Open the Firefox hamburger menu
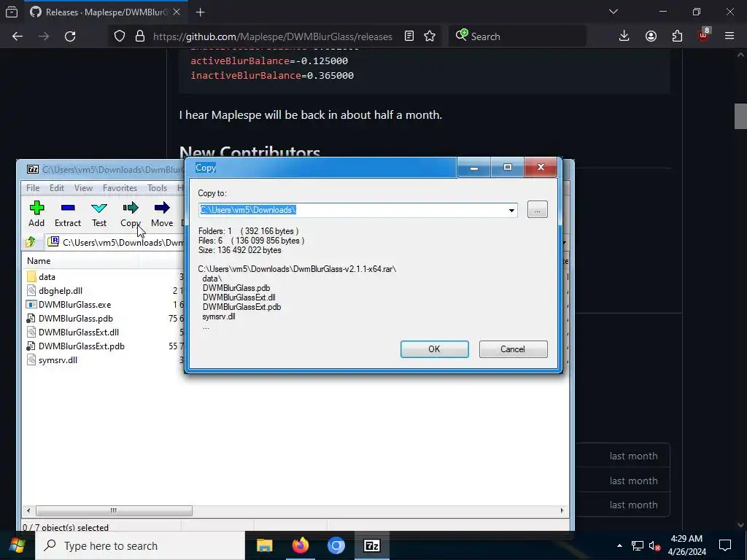This screenshot has width=747, height=560. [x=729, y=36]
